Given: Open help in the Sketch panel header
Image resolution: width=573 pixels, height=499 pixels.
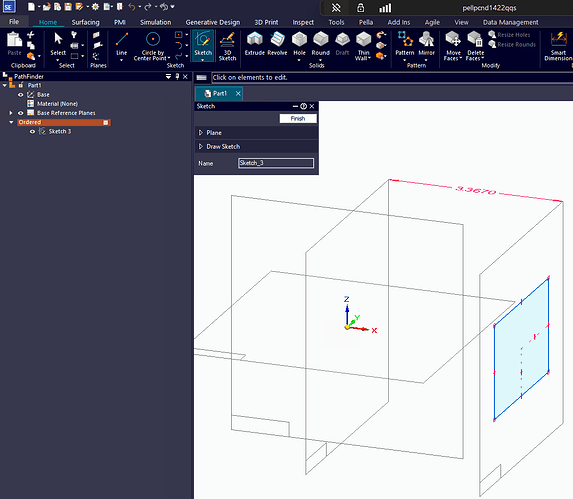Looking at the screenshot, I should click(303, 106).
